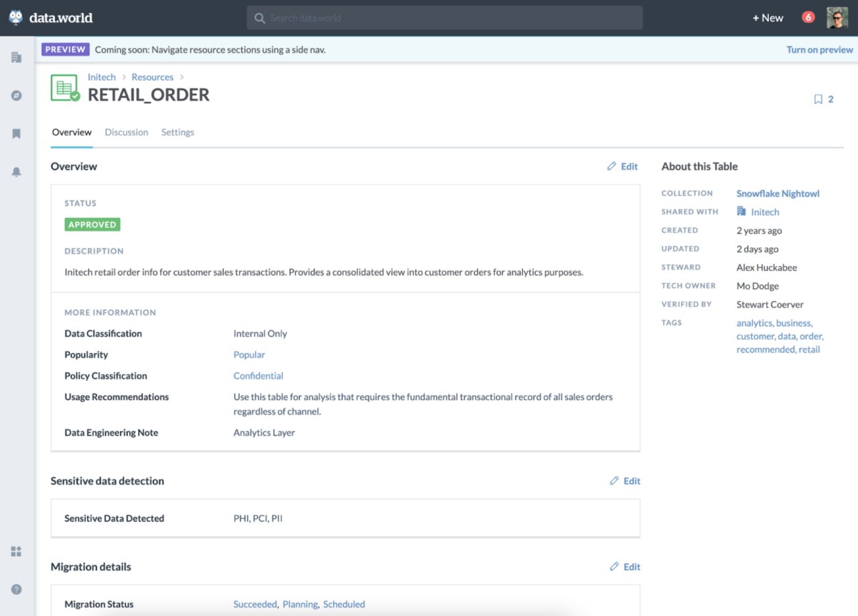
Task: Click the retail tag
Action: pos(809,350)
